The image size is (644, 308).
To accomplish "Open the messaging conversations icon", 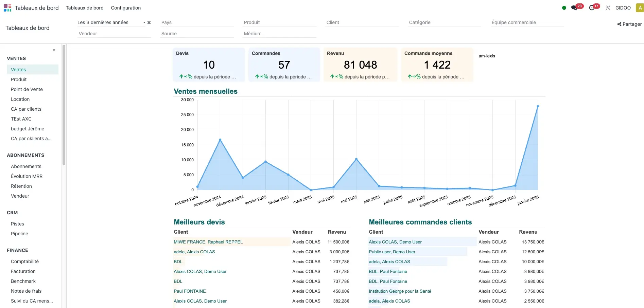I will pos(575,7).
